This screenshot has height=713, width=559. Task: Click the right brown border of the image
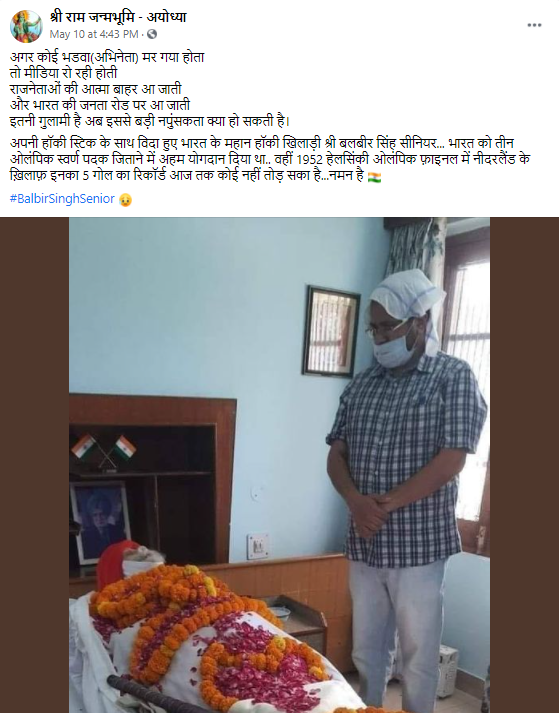(x=524, y=465)
